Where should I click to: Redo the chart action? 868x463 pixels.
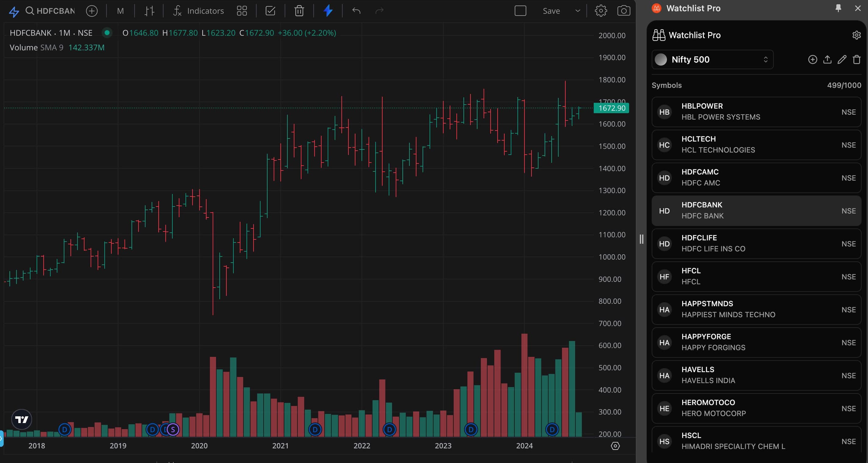380,11
